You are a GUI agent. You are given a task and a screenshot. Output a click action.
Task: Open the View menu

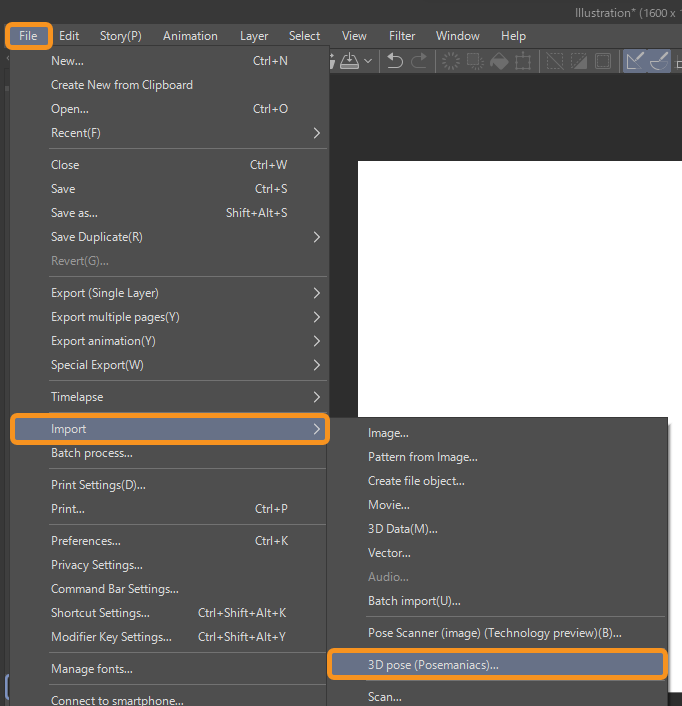(354, 36)
